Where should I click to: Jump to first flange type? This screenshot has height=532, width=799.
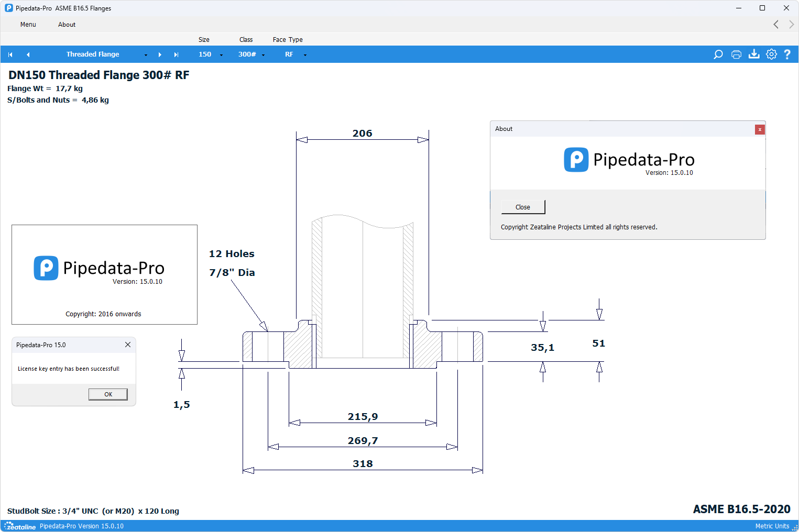tap(10, 54)
